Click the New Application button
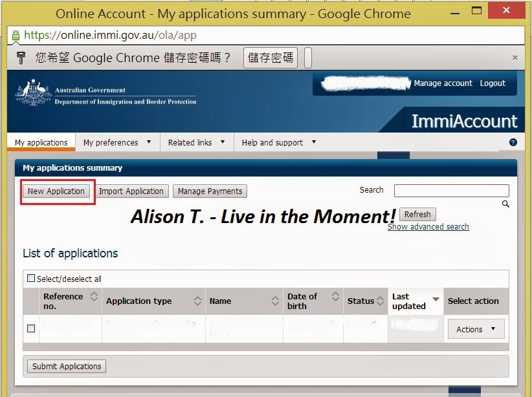This screenshot has height=397, width=532. (56, 191)
